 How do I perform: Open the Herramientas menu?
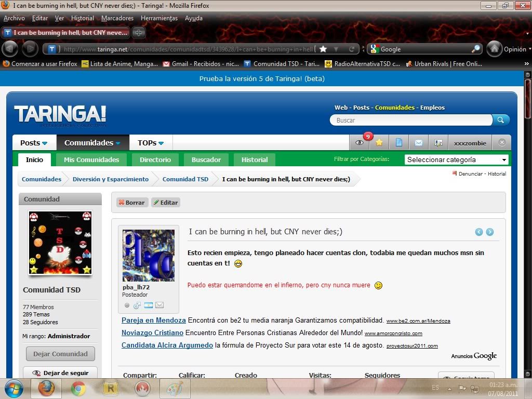click(159, 18)
